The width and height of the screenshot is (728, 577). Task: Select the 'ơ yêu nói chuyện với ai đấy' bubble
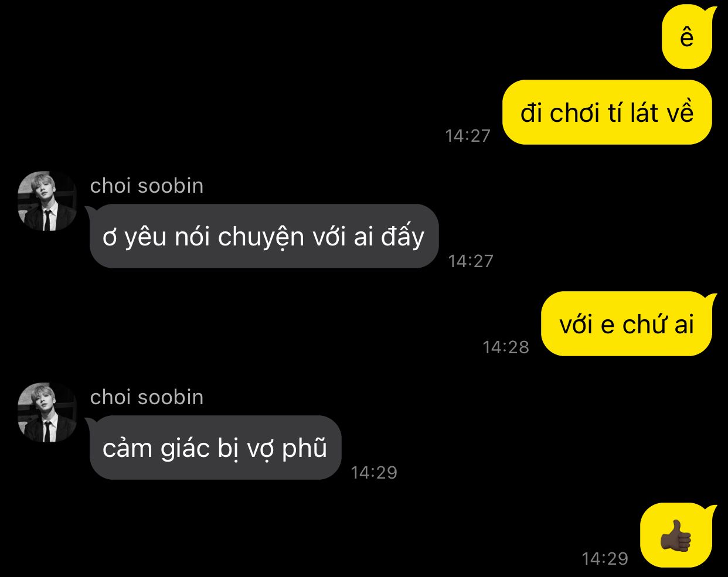pos(264,236)
